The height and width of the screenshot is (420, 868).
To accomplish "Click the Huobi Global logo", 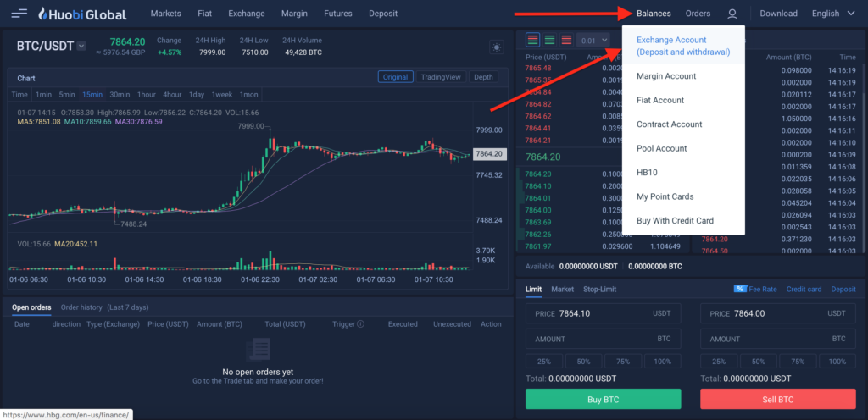I will [82, 14].
